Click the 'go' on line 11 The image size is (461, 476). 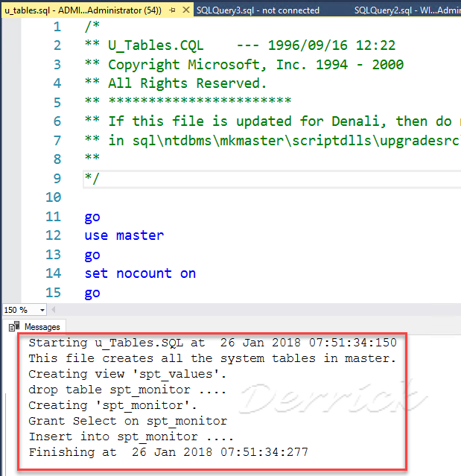tap(92, 217)
